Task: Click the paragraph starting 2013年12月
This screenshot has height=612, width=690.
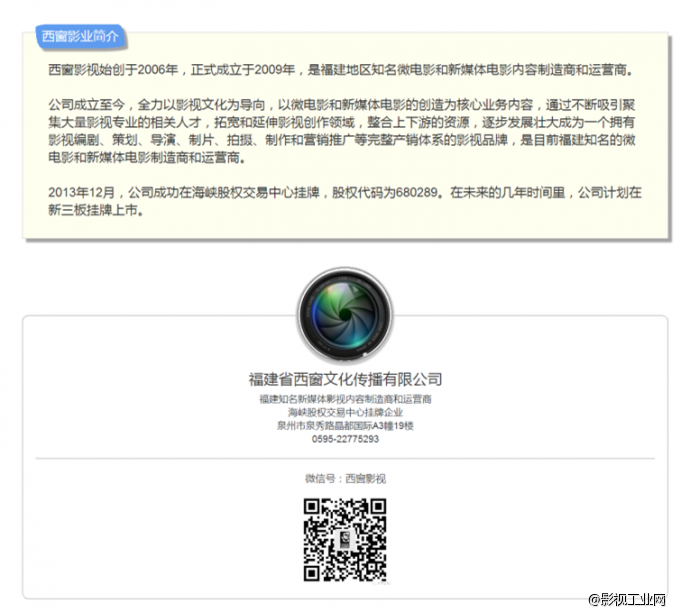Action: (340, 201)
